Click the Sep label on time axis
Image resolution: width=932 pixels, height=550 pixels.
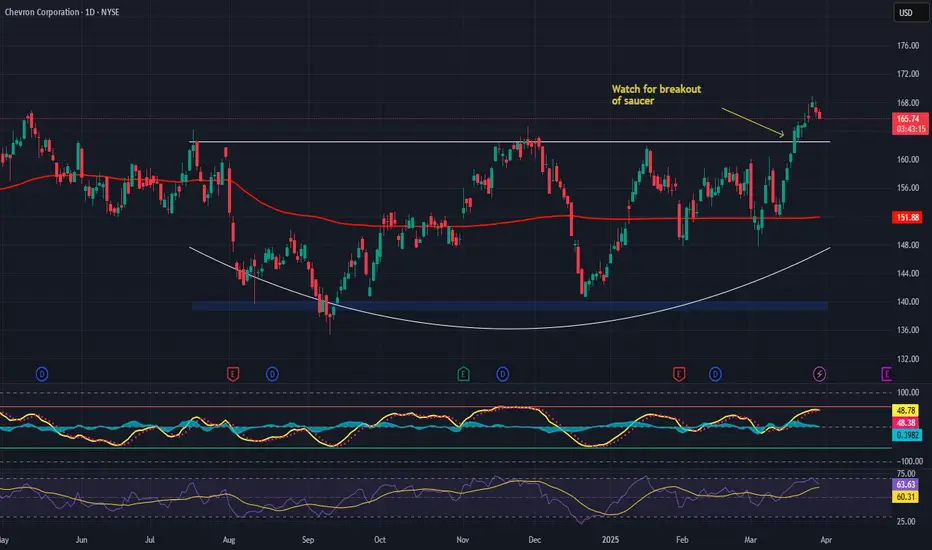[308, 540]
